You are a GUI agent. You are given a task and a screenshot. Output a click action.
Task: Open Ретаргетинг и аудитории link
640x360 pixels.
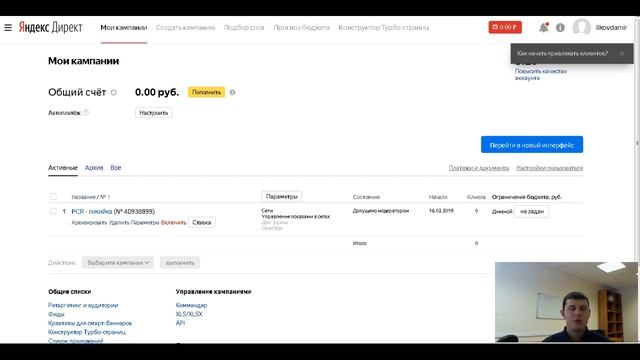83,305
